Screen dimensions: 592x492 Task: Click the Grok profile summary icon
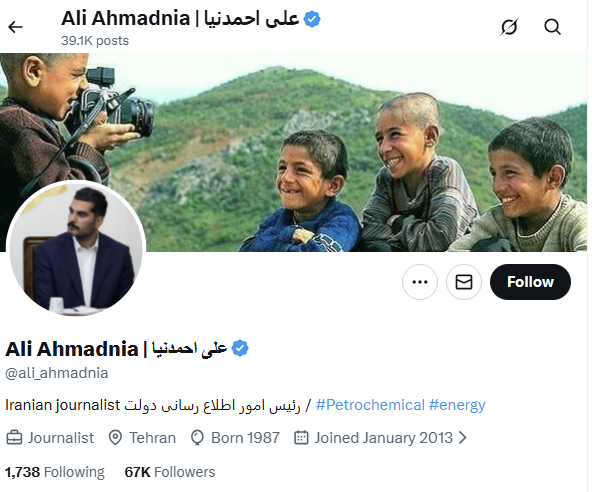[509, 27]
